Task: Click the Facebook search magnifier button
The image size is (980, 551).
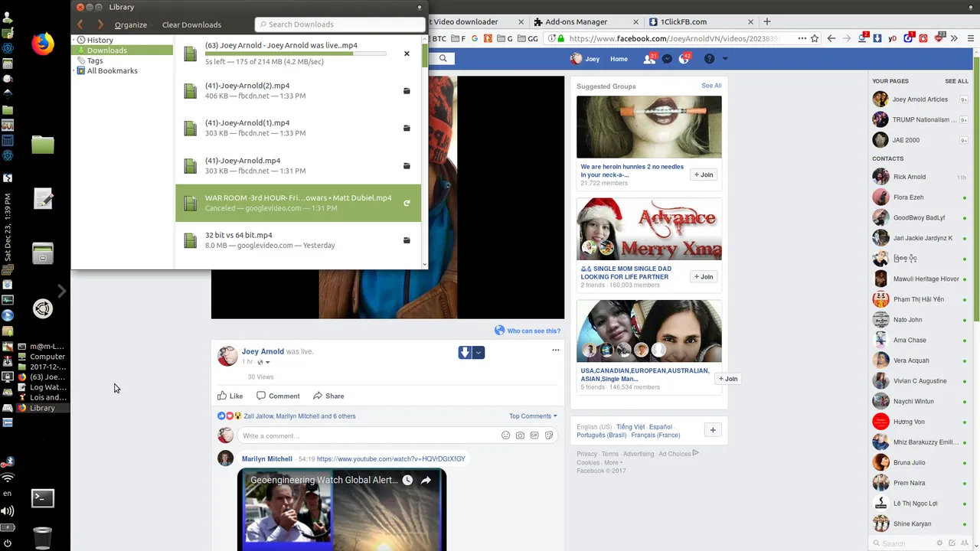Action: 443,58
